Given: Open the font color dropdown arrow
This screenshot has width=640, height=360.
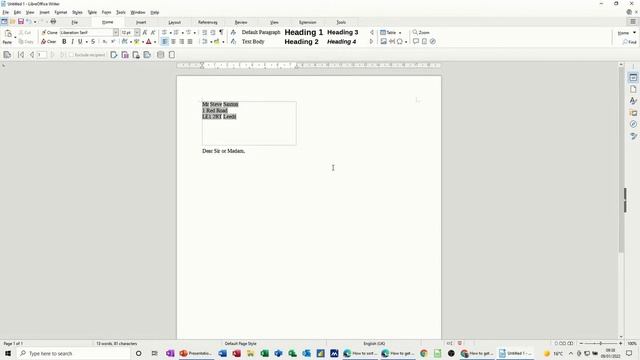Looking at the screenshot, I should (x=155, y=42).
